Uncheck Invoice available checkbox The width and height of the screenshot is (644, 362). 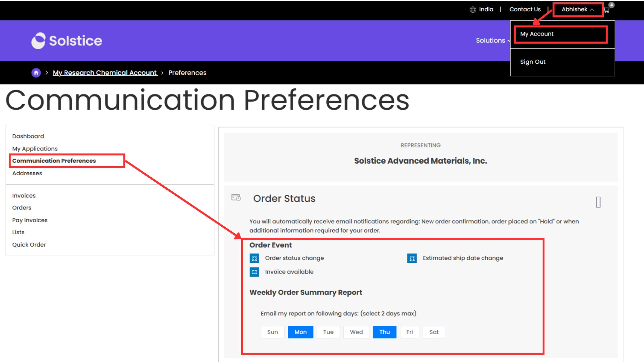point(255,272)
